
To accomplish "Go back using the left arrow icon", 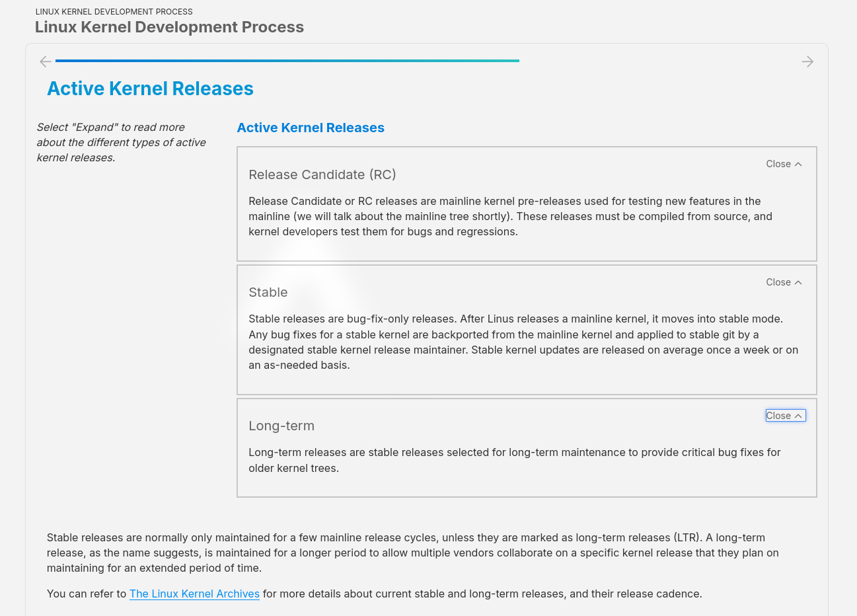I will pyautogui.click(x=45, y=61).
